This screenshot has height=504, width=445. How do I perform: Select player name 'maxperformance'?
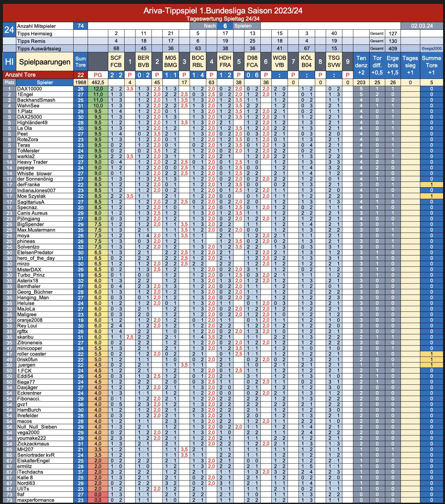36,500
